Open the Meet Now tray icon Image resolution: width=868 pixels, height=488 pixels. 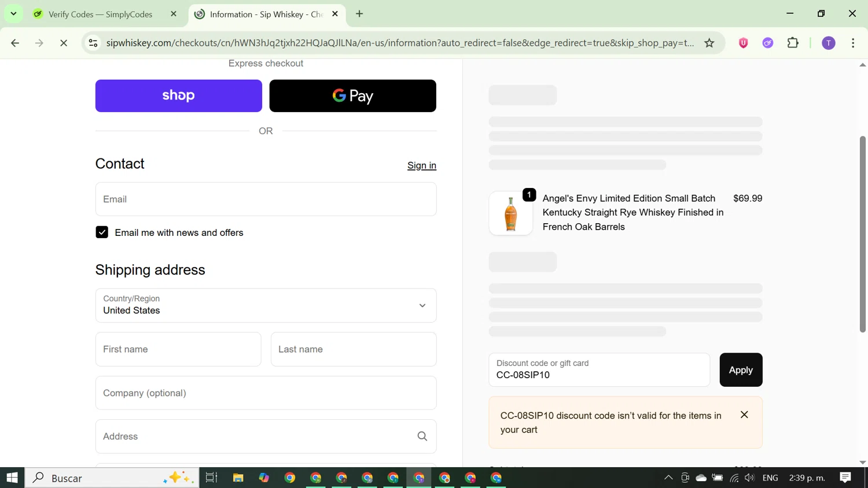tap(685, 478)
